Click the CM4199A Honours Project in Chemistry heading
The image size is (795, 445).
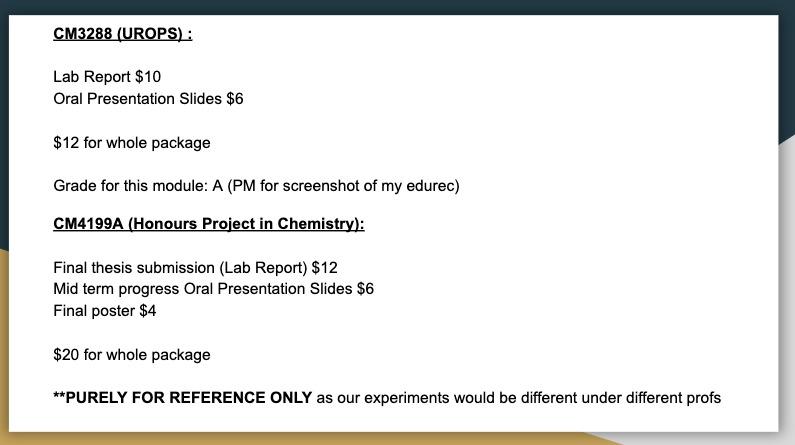tap(208, 224)
